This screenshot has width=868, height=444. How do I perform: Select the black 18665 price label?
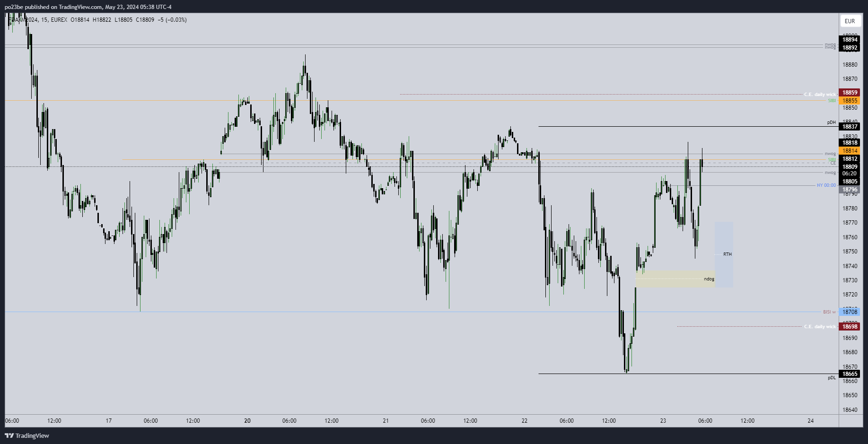pyautogui.click(x=850, y=374)
